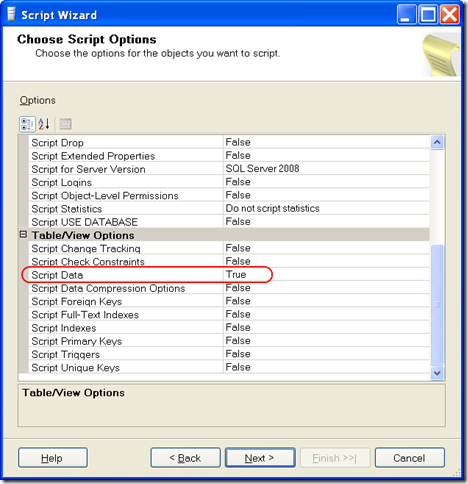Go to previous step with Back
The height and width of the screenshot is (484, 468).
[185, 458]
